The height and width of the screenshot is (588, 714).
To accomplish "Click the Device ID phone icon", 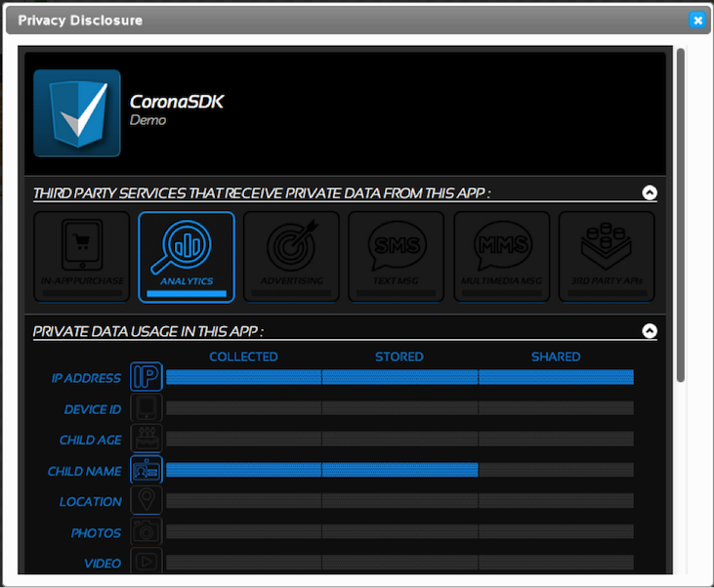I will coord(147,409).
